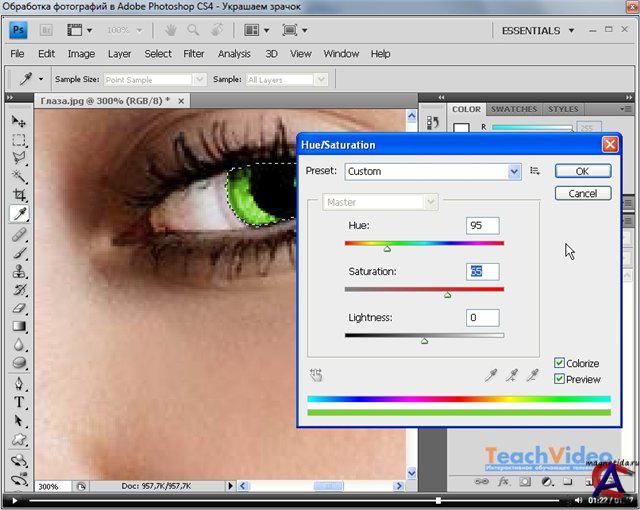Open the Filter menu
The height and width of the screenshot is (510, 640).
pos(194,54)
